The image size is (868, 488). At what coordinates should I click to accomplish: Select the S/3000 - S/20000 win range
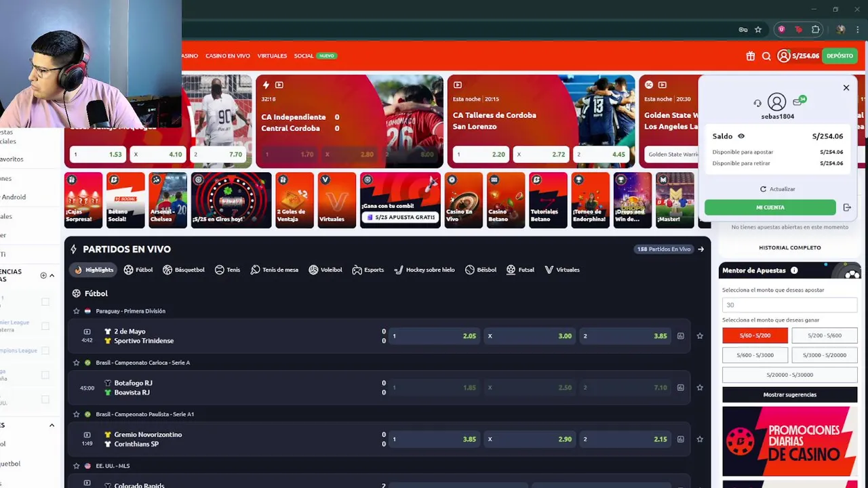point(825,355)
